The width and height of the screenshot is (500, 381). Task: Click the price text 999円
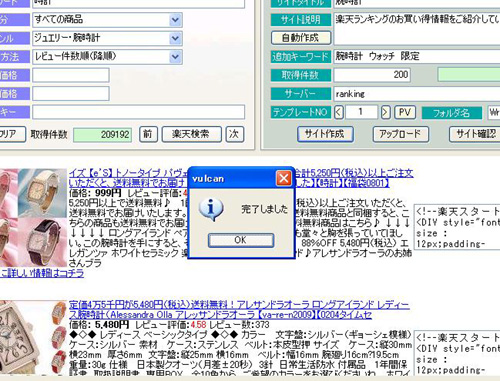point(108,193)
